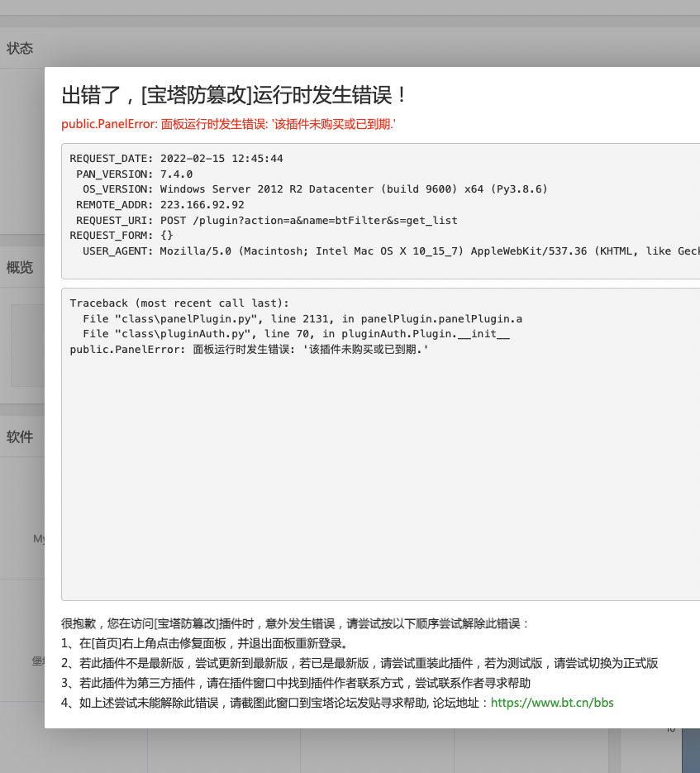
Task: Click the OS_VERSION Windows Server 2012 line
Action: pyautogui.click(x=315, y=189)
